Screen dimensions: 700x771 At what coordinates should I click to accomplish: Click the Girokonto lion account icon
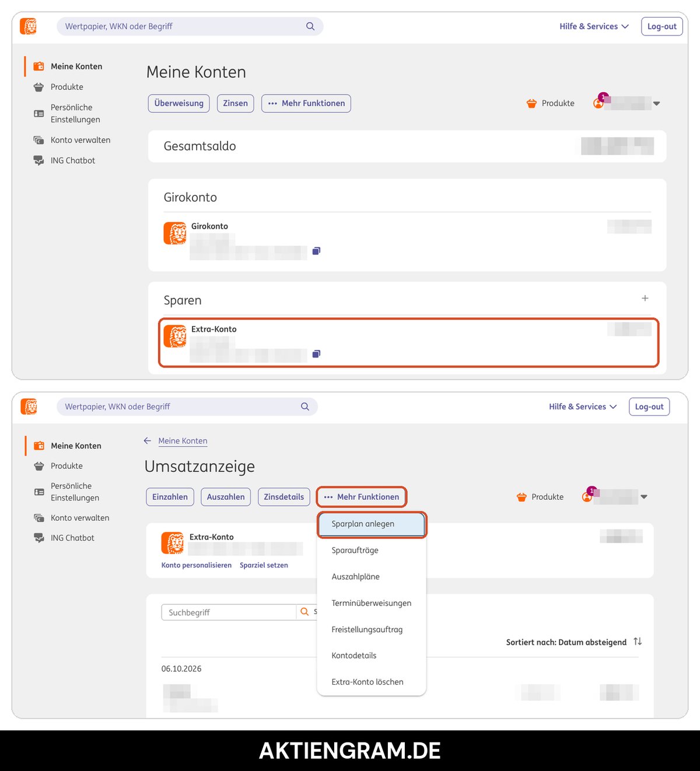[175, 233]
